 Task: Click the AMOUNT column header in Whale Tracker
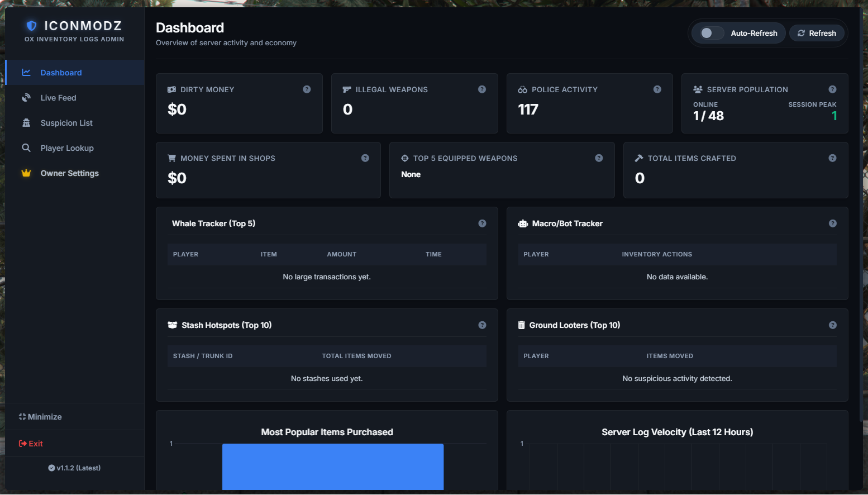pyautogui.click(x=342, y=254)
